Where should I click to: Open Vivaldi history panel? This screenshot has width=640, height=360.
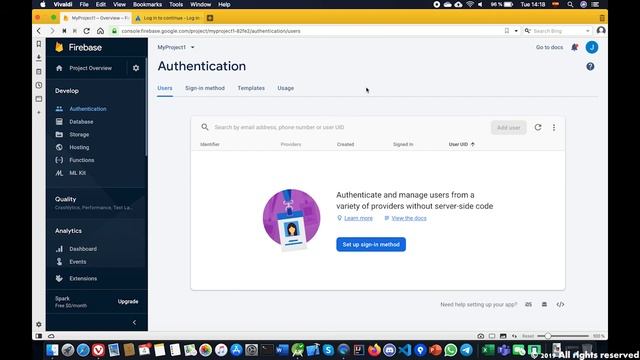[39, 85]
